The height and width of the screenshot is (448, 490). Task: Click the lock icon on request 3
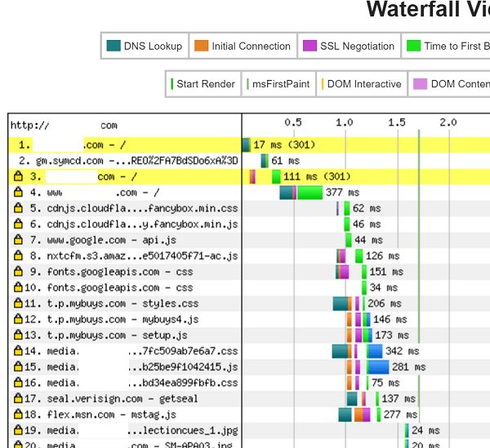pos(19,176)
